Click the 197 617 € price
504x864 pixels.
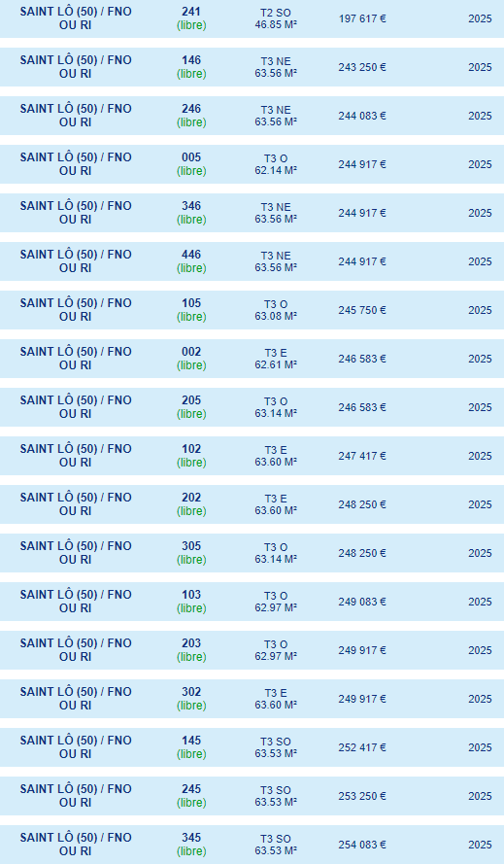(362, 18)
